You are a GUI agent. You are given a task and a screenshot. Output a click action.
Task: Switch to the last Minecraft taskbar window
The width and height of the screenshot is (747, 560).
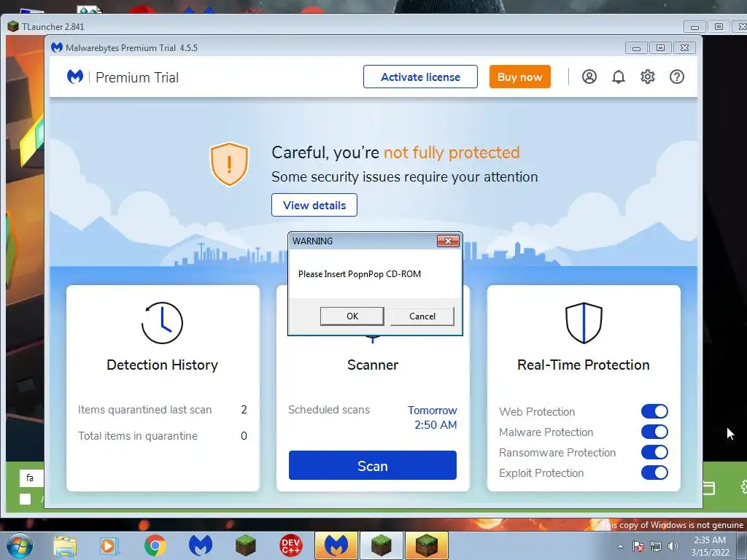(426, 545)
